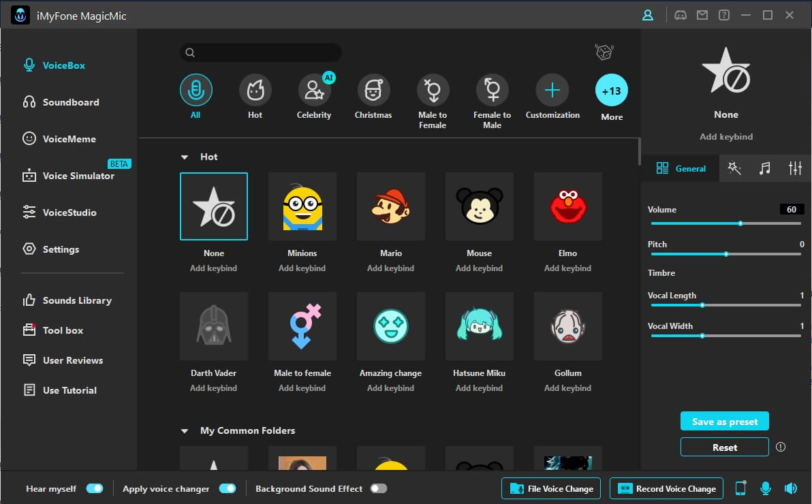This screenshot has height=504, width=812.
Task: Click Add keybind in right panel
Action: tap(726, 137)
